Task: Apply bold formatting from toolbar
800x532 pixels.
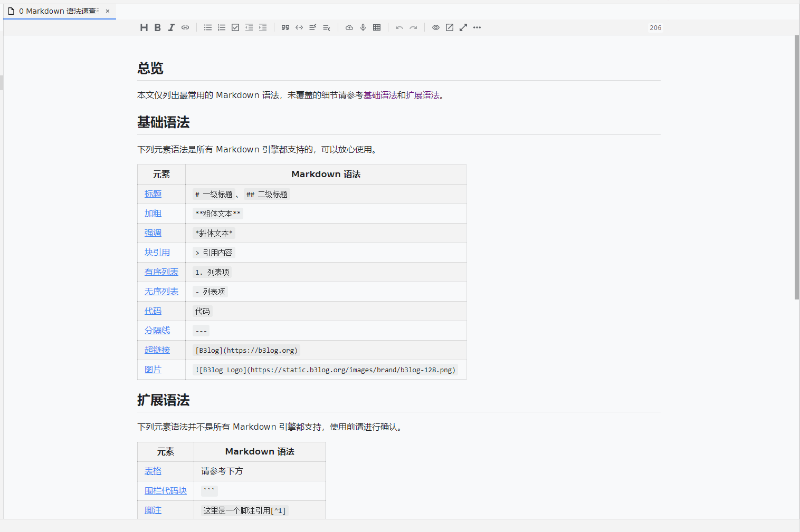Action: click(x=157, y=27)
